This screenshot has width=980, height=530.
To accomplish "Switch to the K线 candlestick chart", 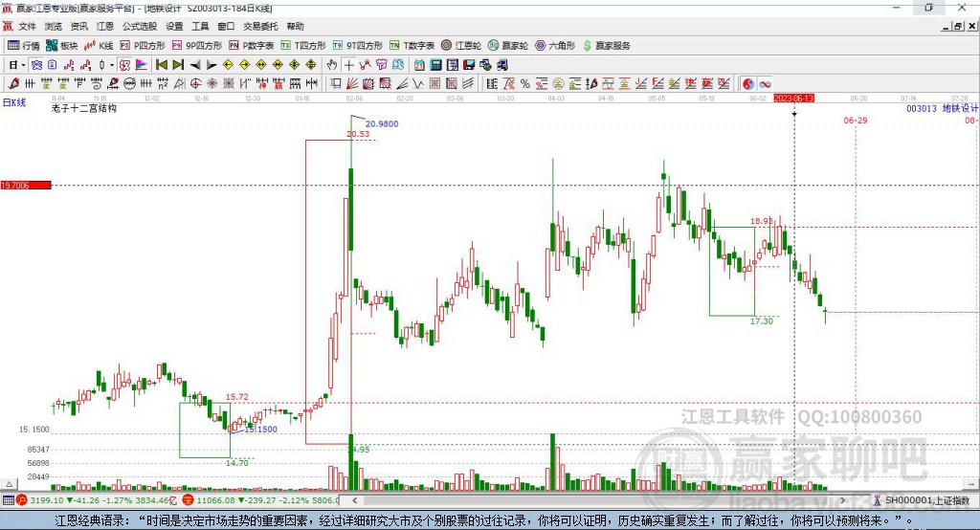I will (x=99, y=46).
